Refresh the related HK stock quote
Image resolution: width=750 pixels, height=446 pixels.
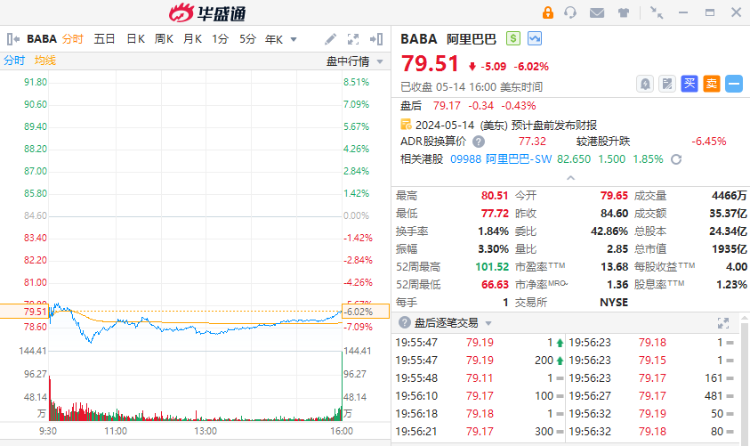(x=676, y=159)
